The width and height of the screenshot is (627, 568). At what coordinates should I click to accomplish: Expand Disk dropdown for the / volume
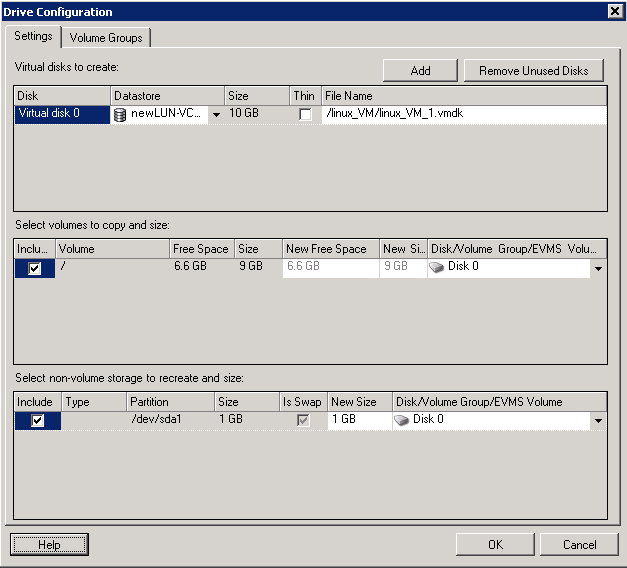(598, 268)
